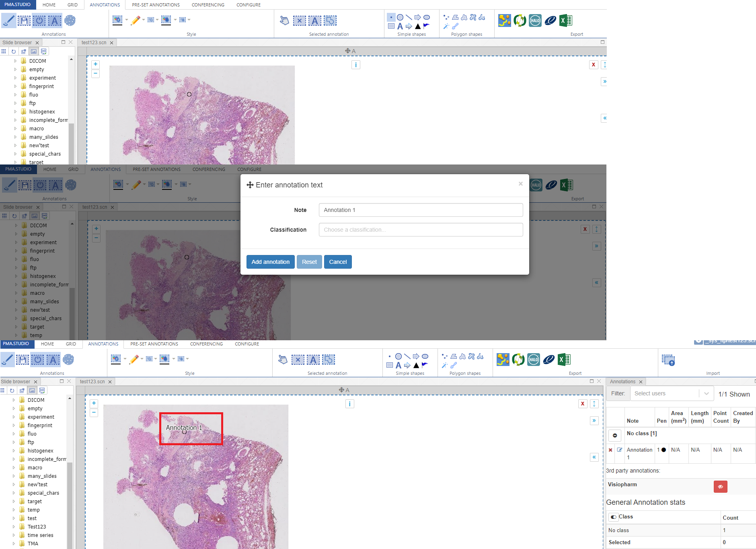The width and height of the screenshot is (756, 549).
Task: Click the fingerprint icon in the topmost ribbon
Action: tap(70, 21)
